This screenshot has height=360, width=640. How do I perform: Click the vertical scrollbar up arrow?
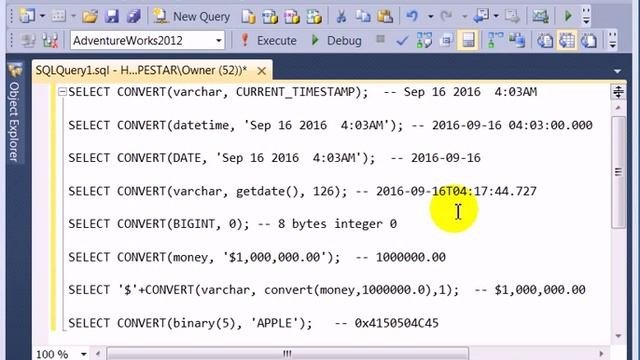[x=618, y=108]
